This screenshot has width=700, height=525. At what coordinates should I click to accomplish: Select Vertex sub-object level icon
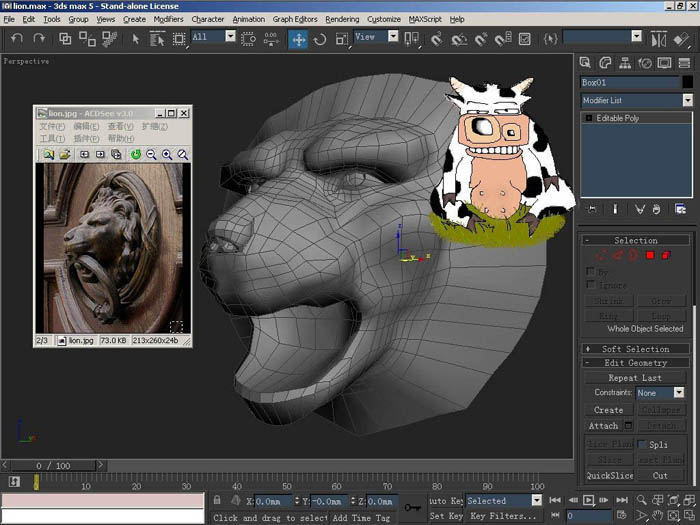(601, 255)
